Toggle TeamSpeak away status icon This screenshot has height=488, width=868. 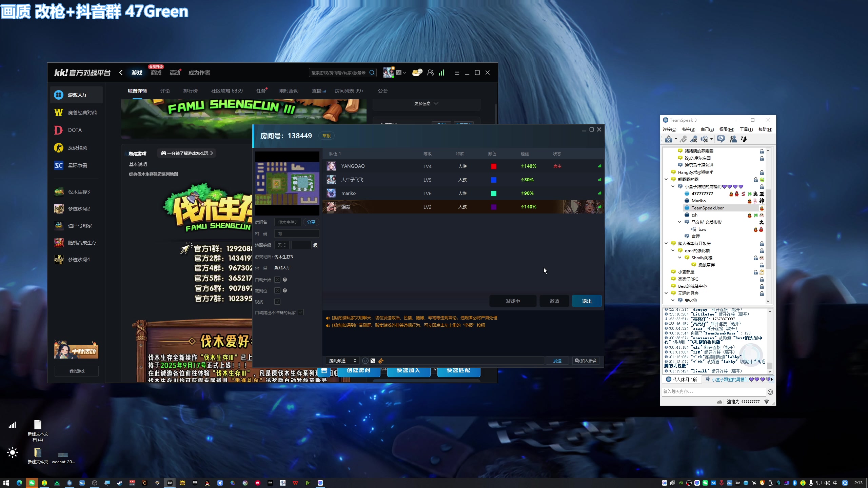pos(721,139)
